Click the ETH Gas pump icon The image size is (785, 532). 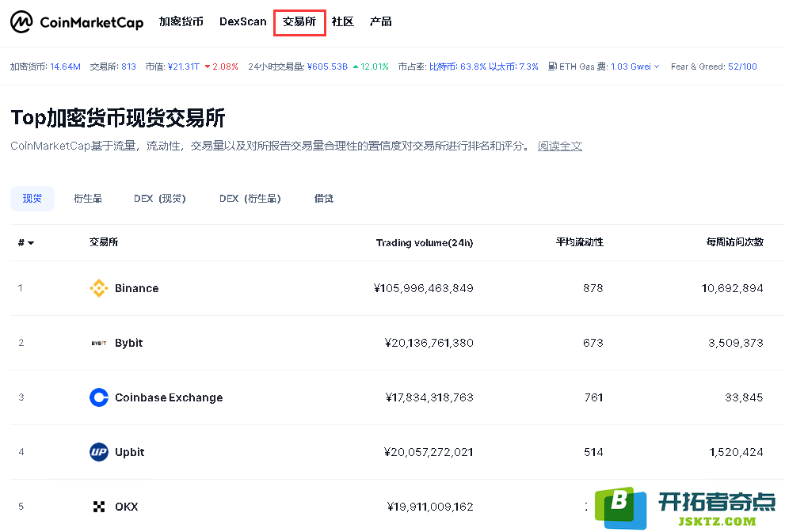(x=552, y=66)
